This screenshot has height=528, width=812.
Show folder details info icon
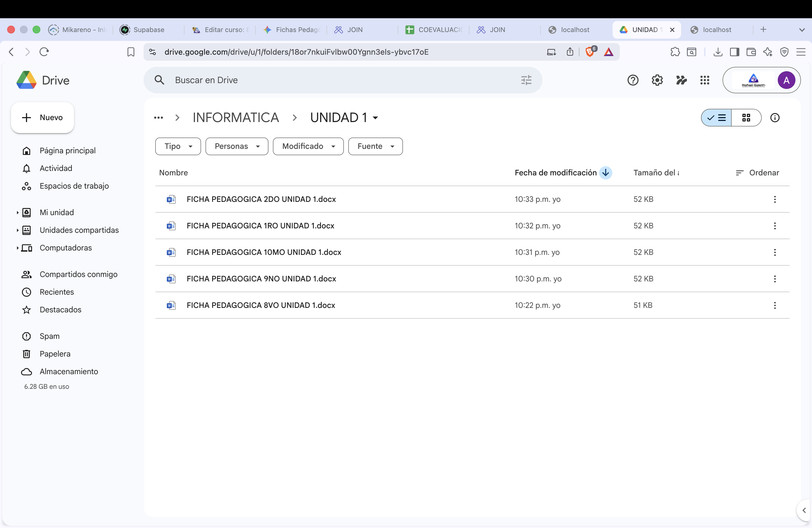pos(774,118)
